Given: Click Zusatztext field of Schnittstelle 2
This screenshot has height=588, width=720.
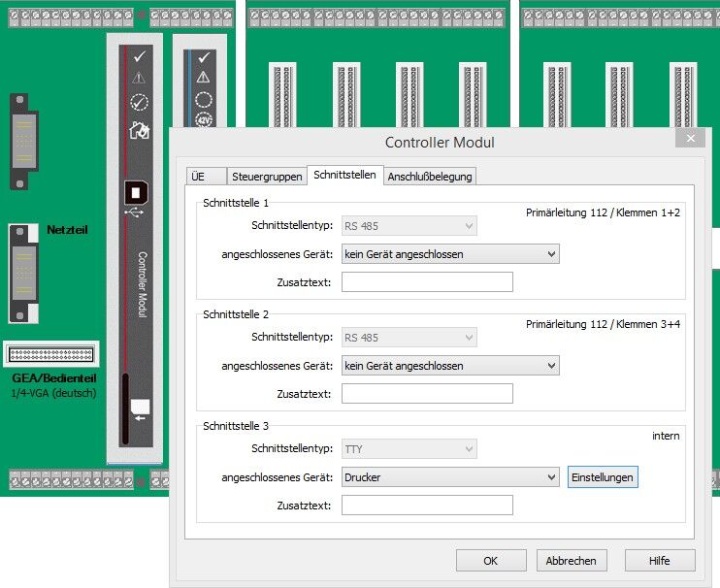Looking at the screenshot, I should pos(427,393).
